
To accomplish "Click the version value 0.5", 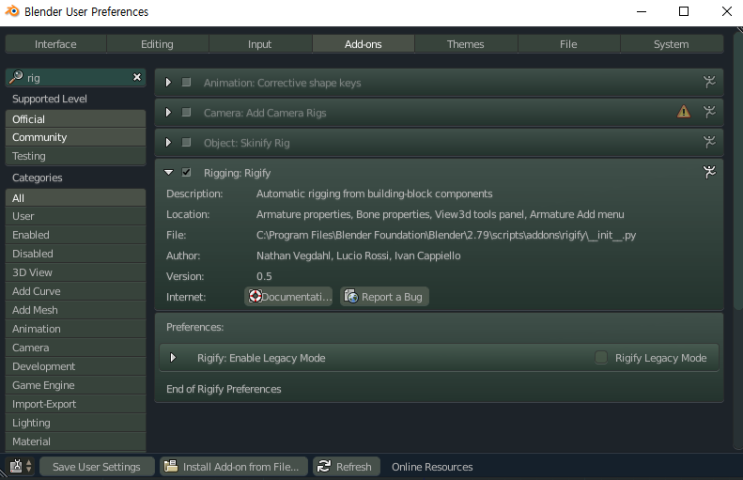I will point(264,276).
